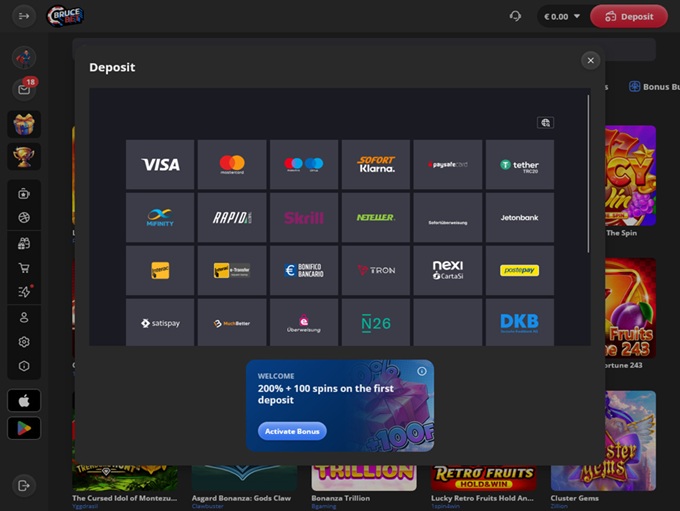Open messages inbox with 18 badge
The height and width of the screenshot is (511, 680).
(x=24, y=90)
